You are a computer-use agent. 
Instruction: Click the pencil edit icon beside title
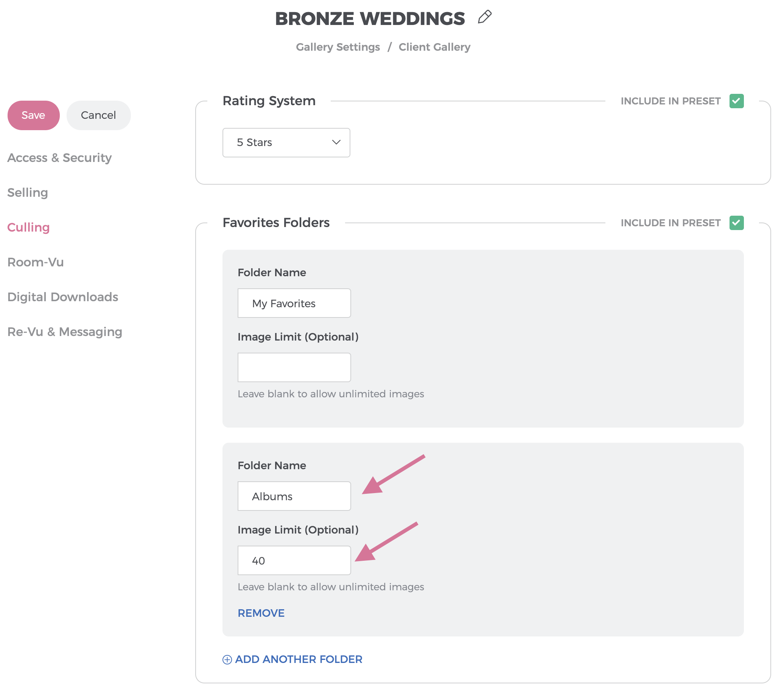tap(484, 17)
